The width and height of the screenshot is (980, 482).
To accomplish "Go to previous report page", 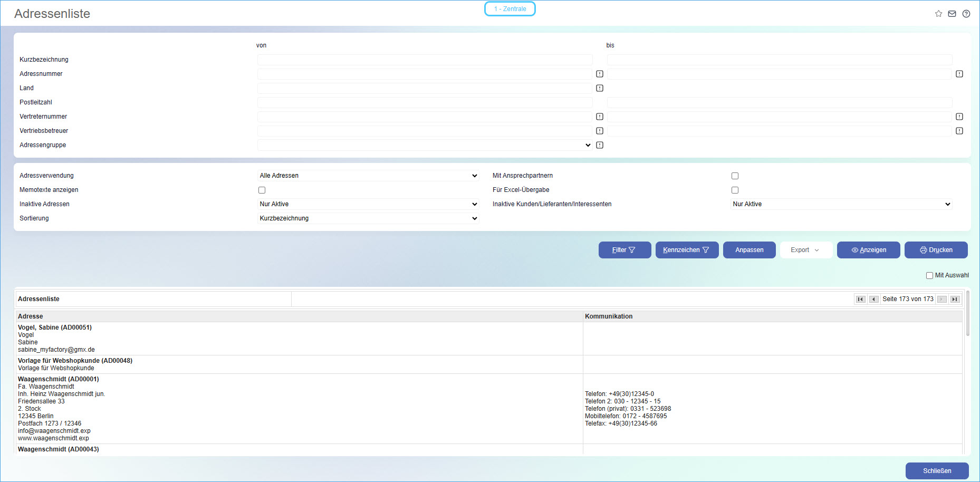I will pyautogui.click(x=873, y=299).
